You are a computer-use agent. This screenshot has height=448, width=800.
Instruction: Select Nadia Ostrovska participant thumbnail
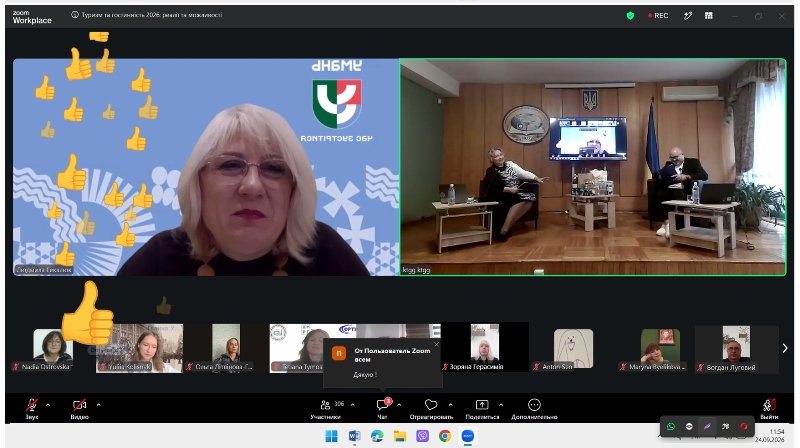point(53,347)
